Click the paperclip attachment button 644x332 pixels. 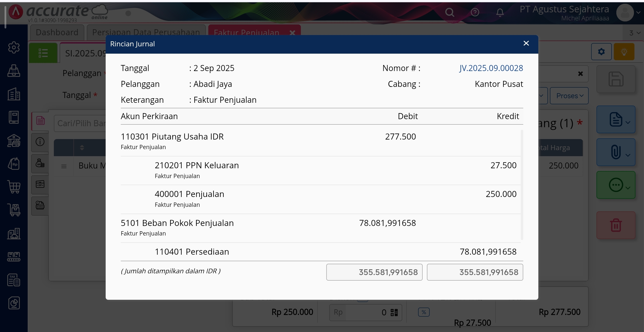(x=616, y=152)
